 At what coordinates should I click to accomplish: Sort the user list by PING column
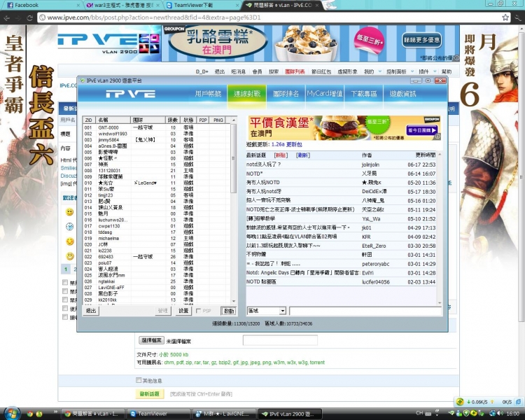click(218, 120)
